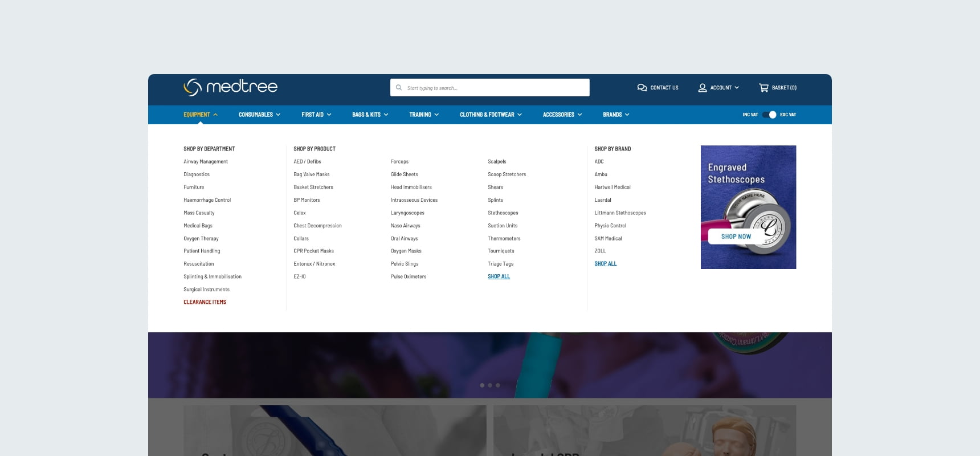Go to Bag Valve Masks products
Image resolution: width=980 pixels, height=456 pixels.
click(x=312, y=174)
